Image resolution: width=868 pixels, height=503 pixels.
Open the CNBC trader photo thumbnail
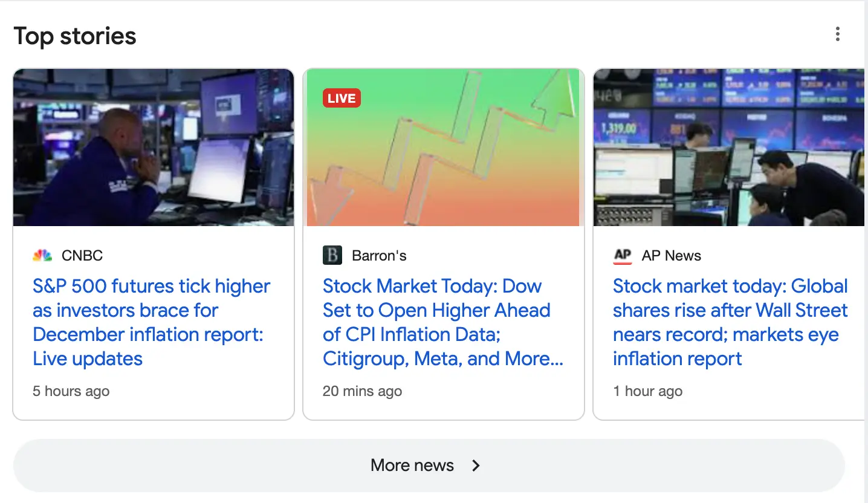(154, 148)
